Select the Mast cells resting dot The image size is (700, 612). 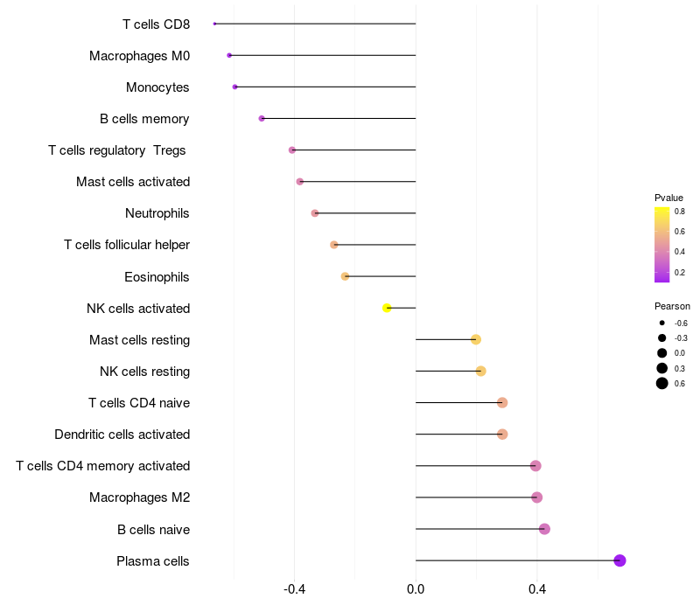tap(476, 339)
